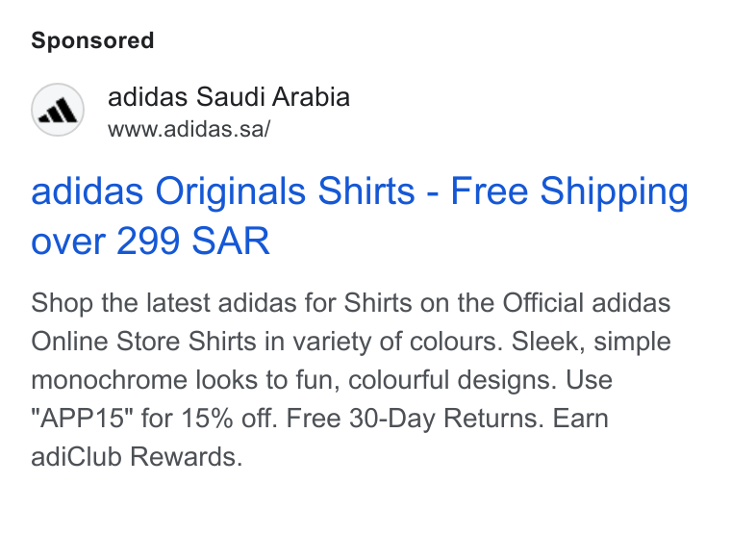Click the "Free 30-Day Returns" text

pos(415,418)
